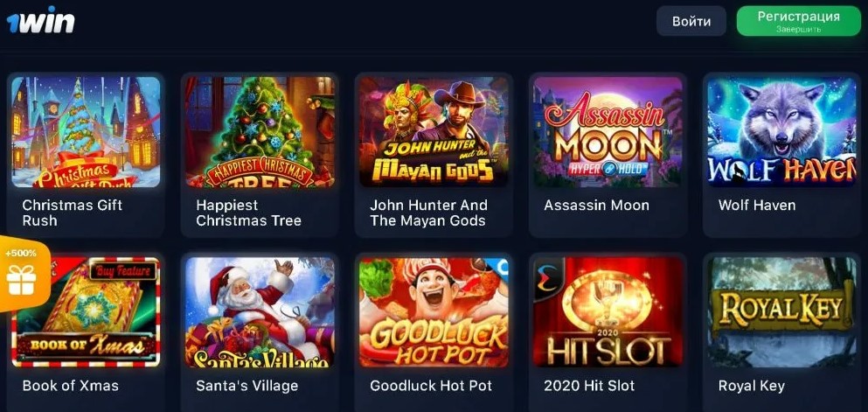
Task: Click the Assassin Moon title text
Action: 596,206
